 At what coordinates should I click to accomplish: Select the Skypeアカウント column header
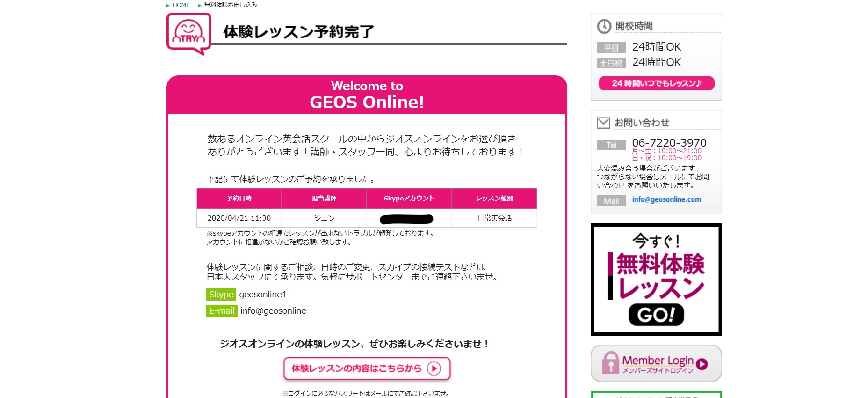tap(409, 199)
